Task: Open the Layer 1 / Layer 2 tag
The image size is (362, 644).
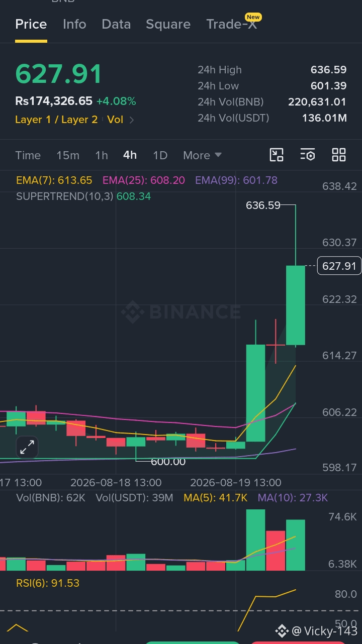Action: [56, 120]
